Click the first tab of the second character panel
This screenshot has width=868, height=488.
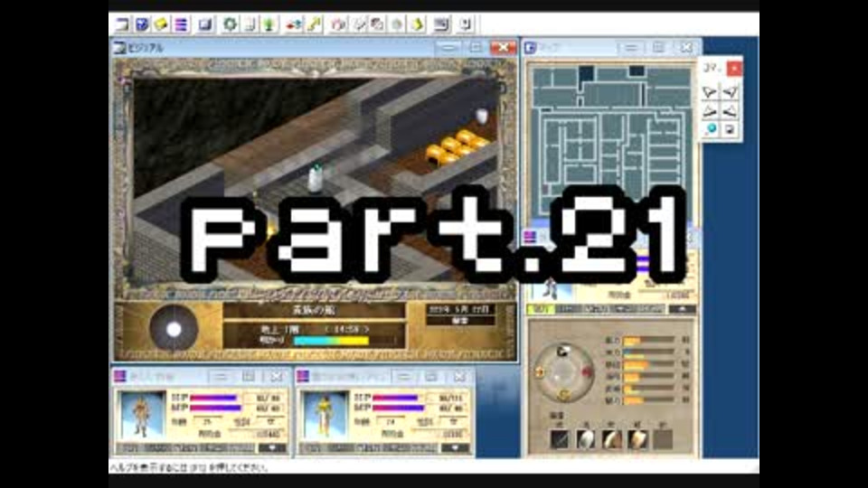pyautogui.click(x=312, y=447)
